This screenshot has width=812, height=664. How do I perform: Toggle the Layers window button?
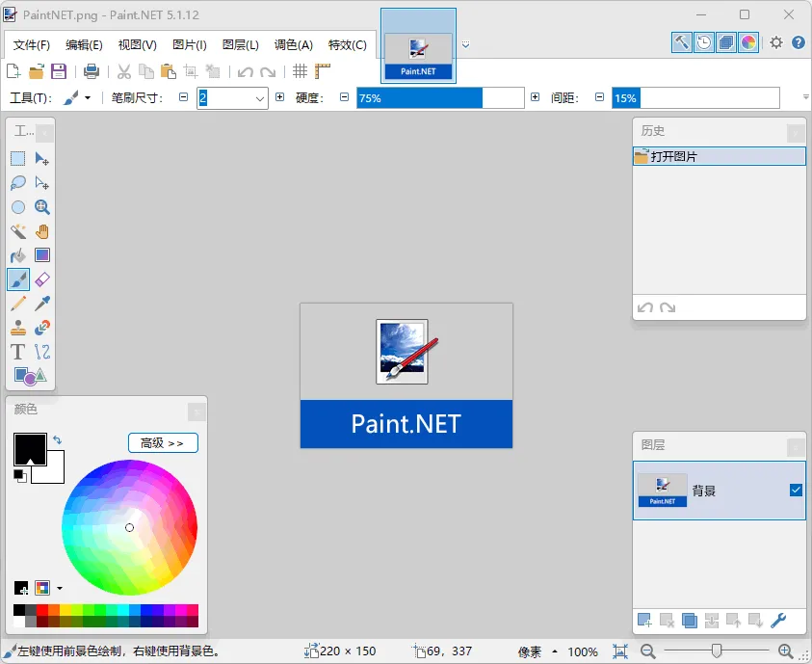pyautogui.click(x=726, y=42)
